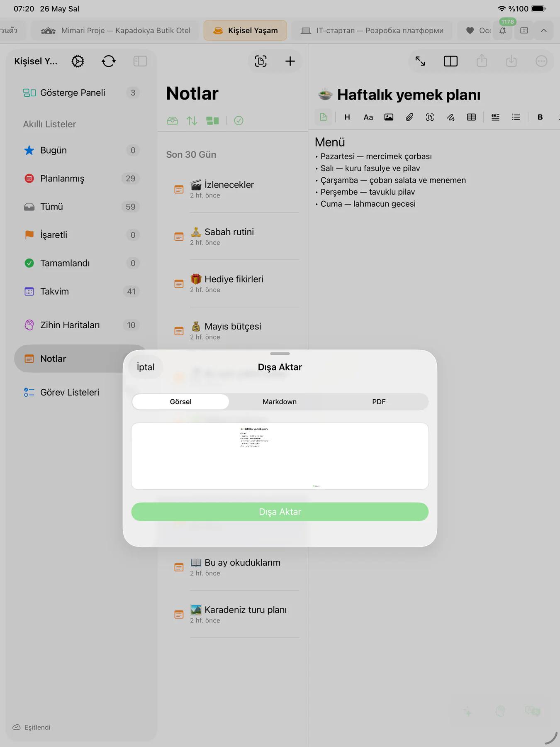Tap the Eşitlendi sync status

32,727
